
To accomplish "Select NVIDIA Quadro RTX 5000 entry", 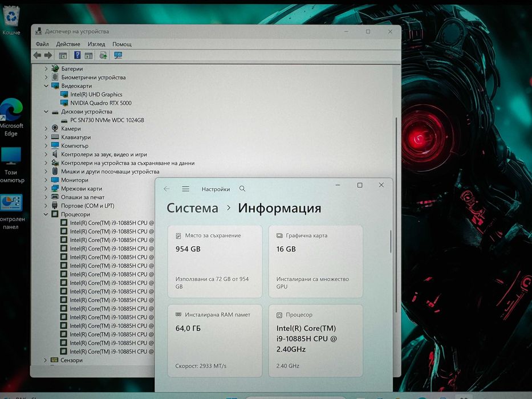I will (x=101, y=103).
